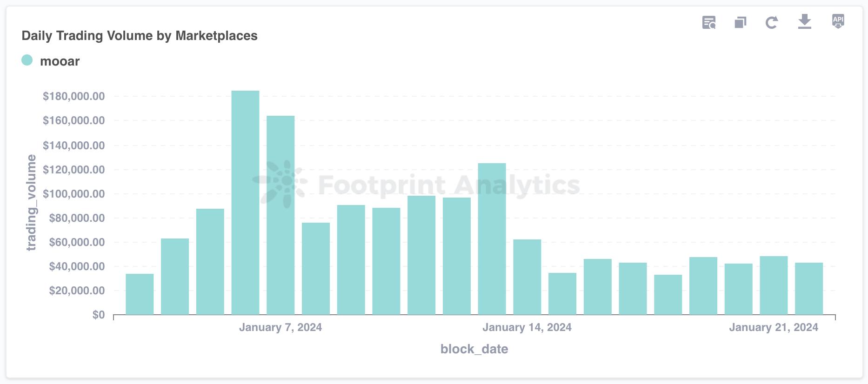Download the chart data

804,22
